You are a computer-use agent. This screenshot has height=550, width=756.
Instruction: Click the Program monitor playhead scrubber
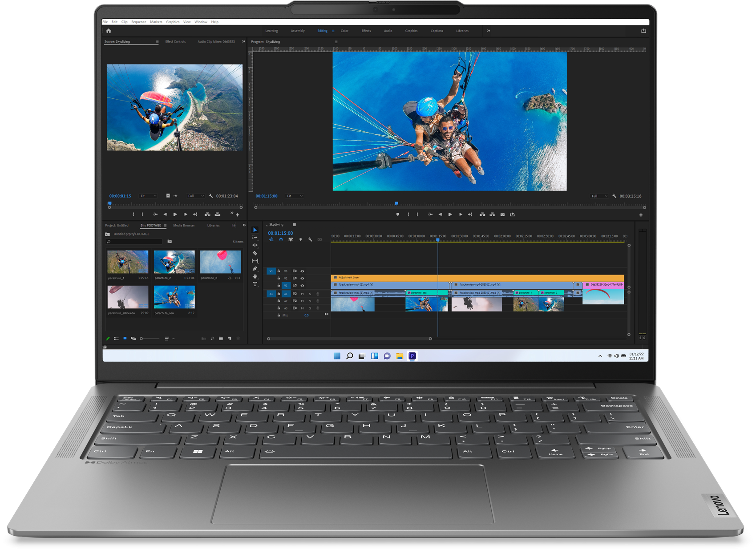pyautogui.click(x=396, y=203)
